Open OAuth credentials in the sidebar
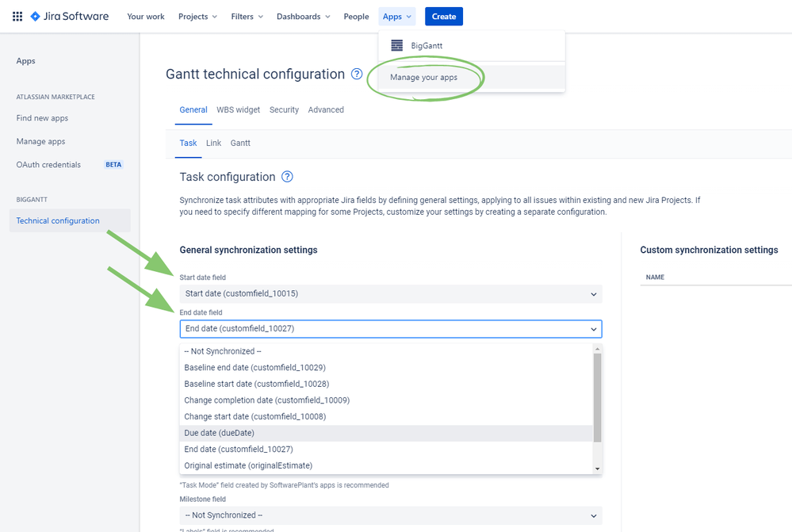 point(48,165)
